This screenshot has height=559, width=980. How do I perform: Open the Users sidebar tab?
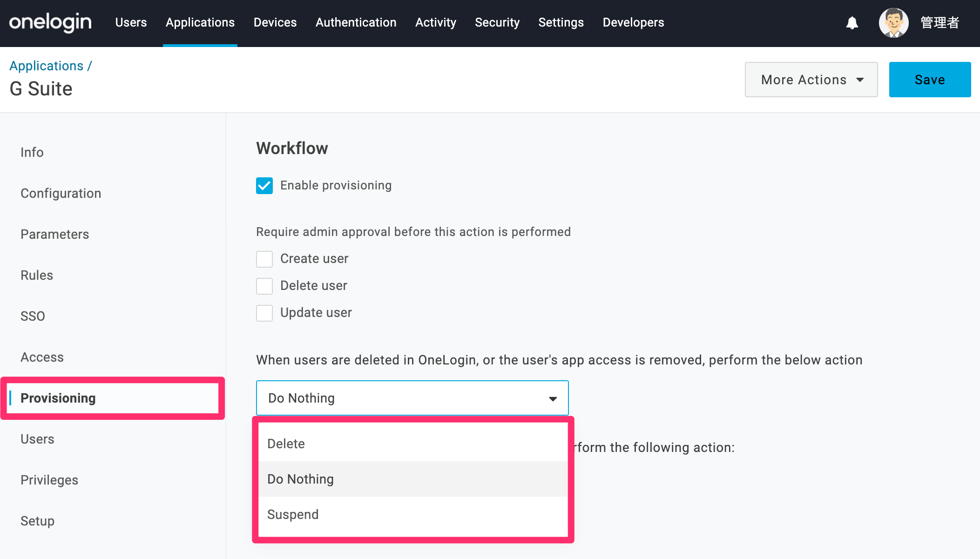[37, 439]
